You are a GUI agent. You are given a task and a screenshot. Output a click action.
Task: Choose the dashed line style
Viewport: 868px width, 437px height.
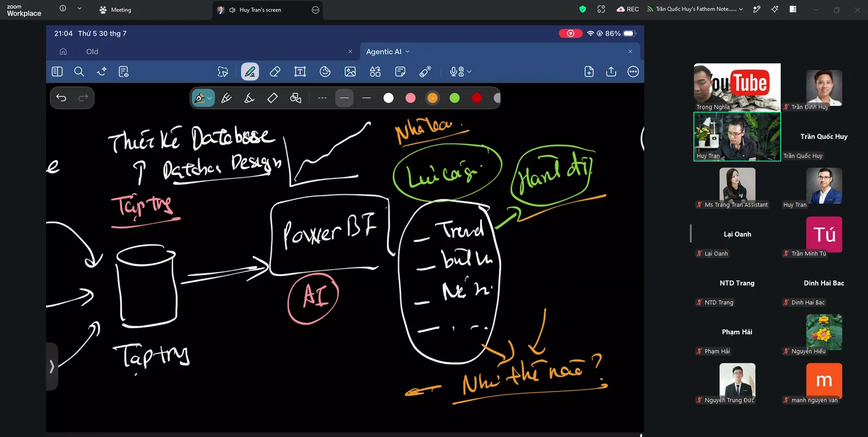[322, 98]
